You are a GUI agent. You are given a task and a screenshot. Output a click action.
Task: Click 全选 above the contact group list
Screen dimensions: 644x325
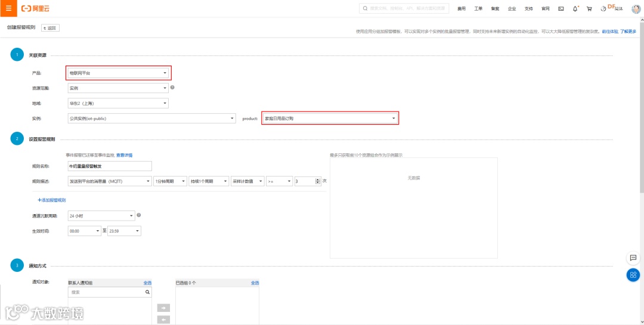(x=147, y=283)
